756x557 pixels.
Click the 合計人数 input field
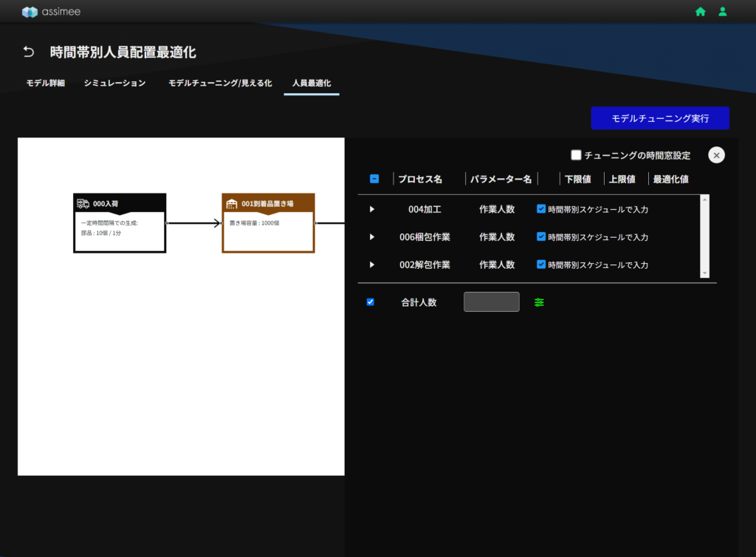pyautogui.click(x=491, y=302)
